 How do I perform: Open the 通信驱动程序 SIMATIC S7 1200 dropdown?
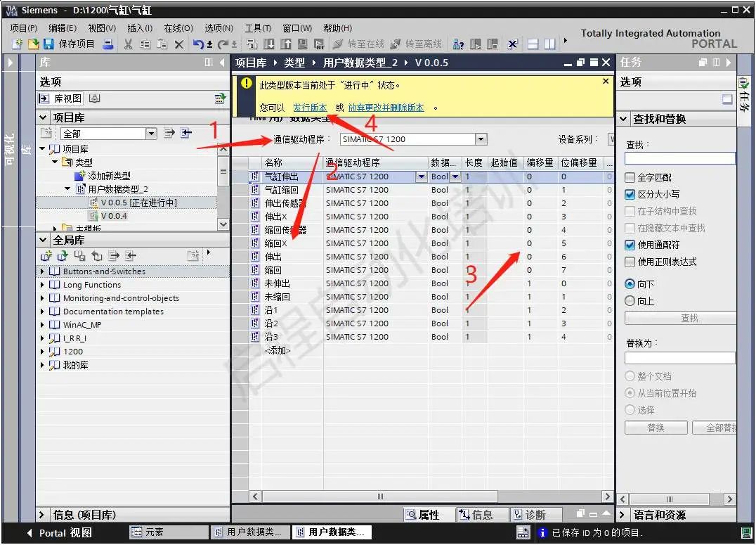[x=481, y=139]
